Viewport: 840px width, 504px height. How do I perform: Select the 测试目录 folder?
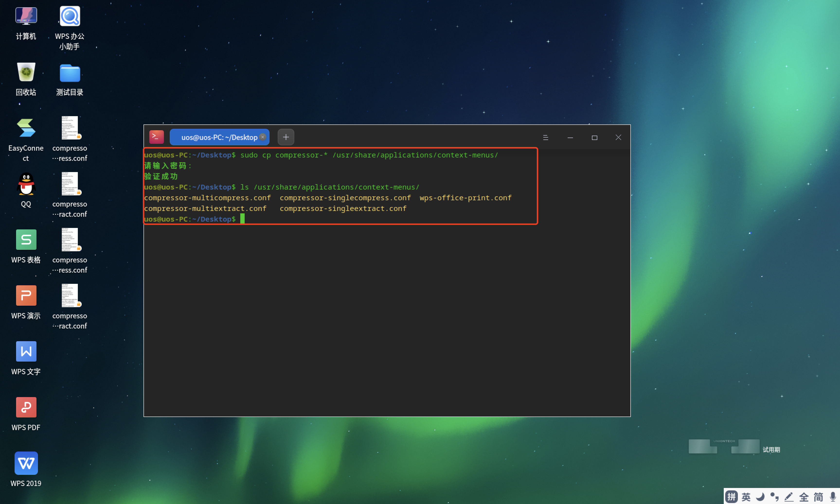coord(70,73)
